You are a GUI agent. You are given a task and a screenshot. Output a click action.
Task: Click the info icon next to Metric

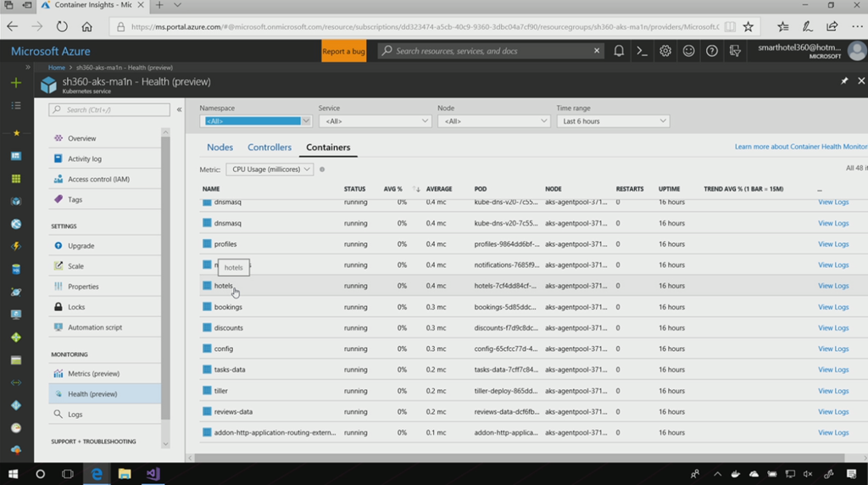coord(322,170)
